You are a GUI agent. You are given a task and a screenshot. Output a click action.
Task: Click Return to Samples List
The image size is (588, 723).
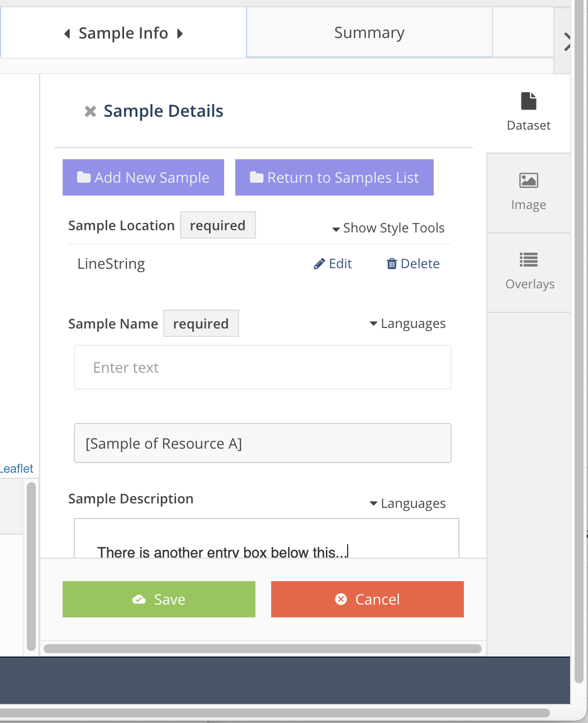click(x=334, y=177)
